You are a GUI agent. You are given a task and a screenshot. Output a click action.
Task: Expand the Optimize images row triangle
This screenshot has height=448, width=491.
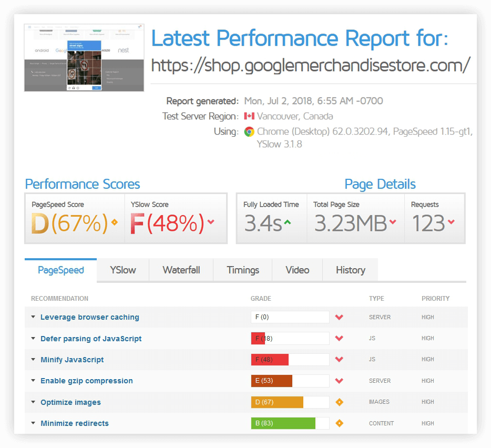(x=33, y=402)
